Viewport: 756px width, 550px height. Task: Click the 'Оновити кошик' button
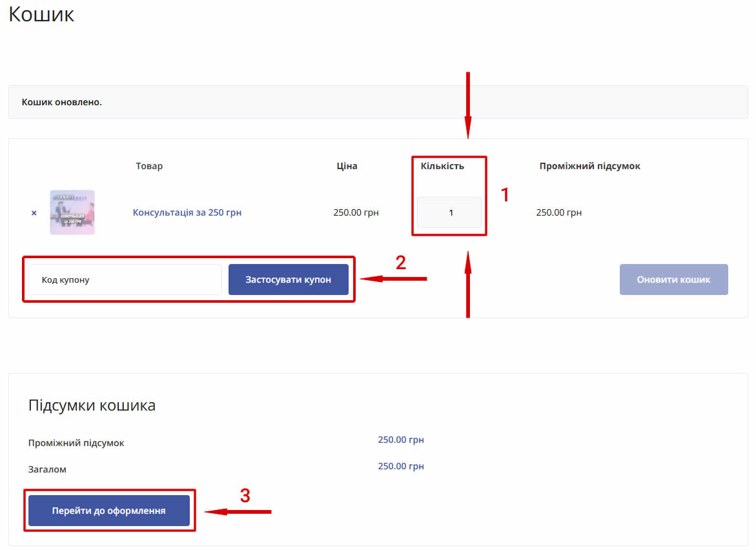pyautogui.click(x=673, y=280)
